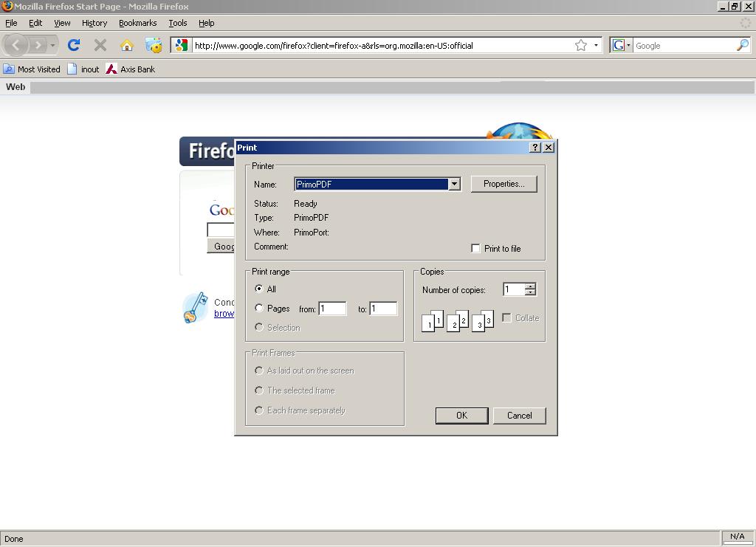This screenshot has height=547, width=756.
Task: Open the search engine selector G dropdown
Action: pyautogui.click(x=622, y=45)
